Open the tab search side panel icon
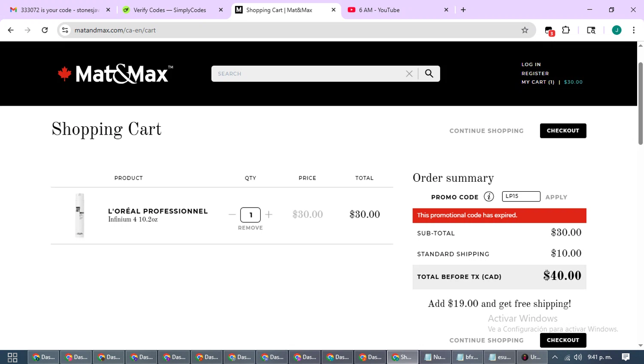Image resolution: width=644 pixels, height=364 pixels. tap(591, 30)
